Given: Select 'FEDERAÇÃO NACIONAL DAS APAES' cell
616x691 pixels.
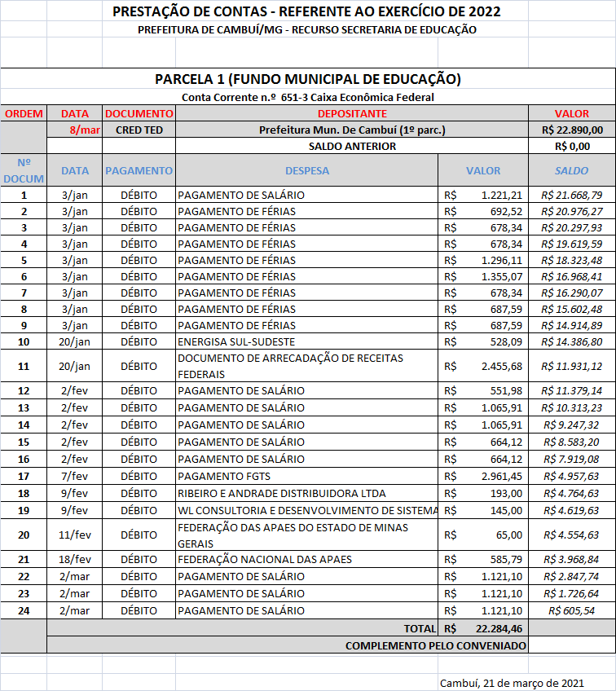Looking at the screenshot, I should coord(306,559).
